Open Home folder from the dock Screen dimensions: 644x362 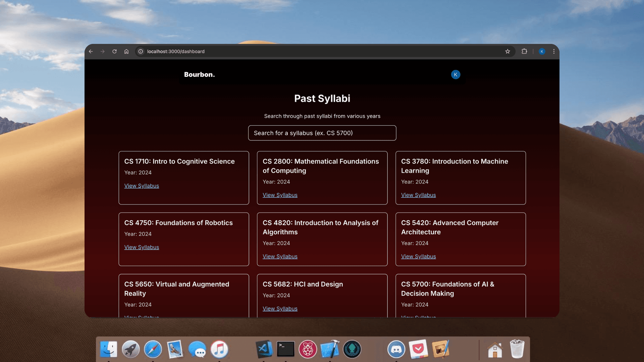click(x=495, y=349)
